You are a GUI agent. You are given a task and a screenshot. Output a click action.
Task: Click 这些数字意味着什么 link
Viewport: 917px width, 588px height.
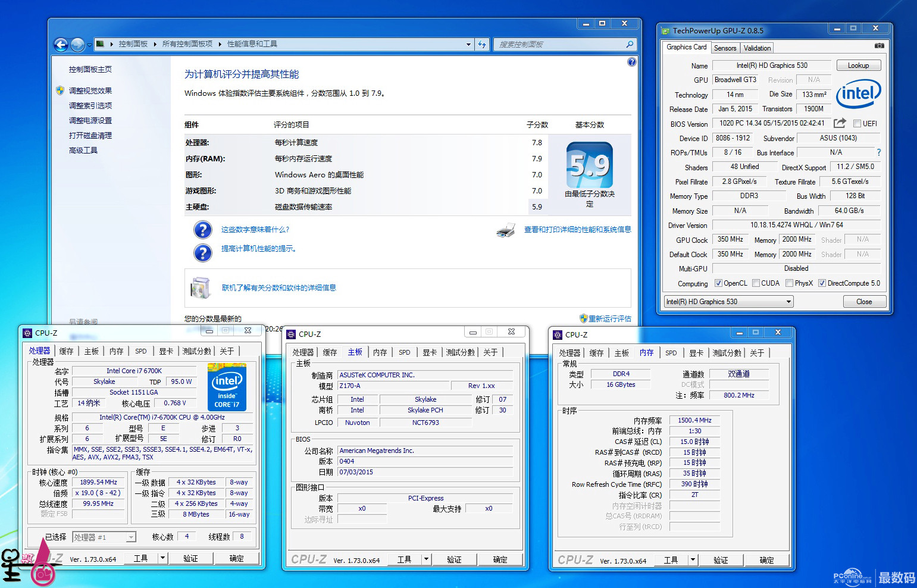point(255,230)
